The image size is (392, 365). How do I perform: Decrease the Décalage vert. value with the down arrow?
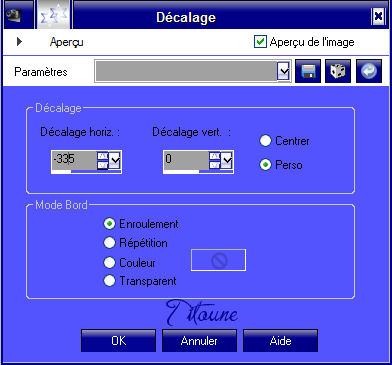pos(215,165)
